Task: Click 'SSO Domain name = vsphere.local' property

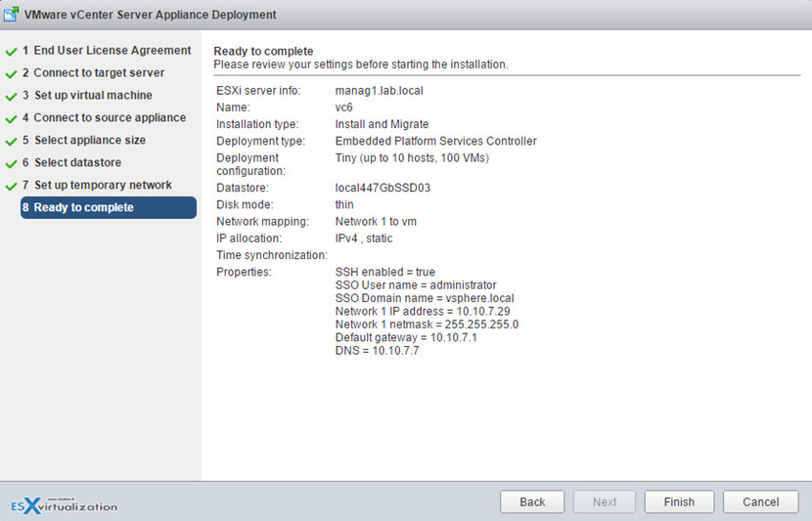Action: 425,298
